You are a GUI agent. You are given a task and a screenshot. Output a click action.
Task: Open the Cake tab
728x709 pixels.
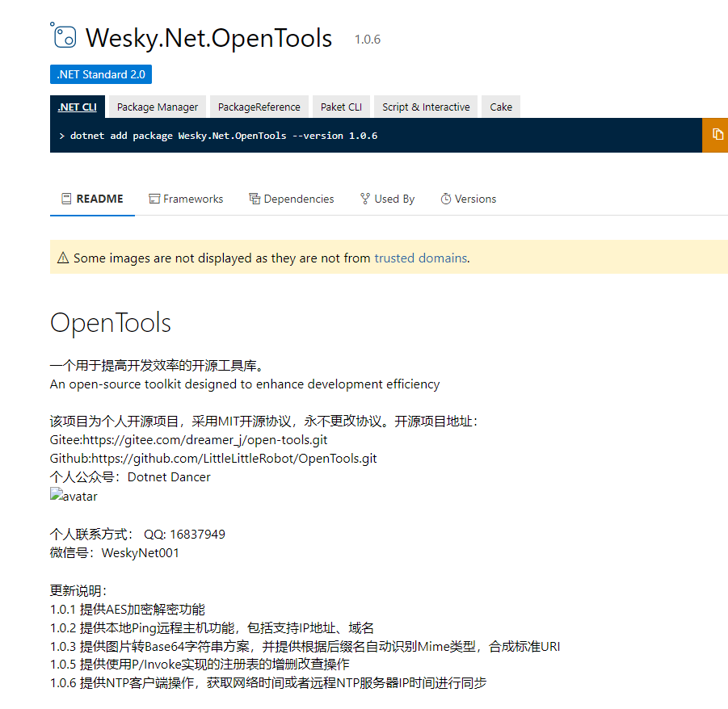click(501, 107)
